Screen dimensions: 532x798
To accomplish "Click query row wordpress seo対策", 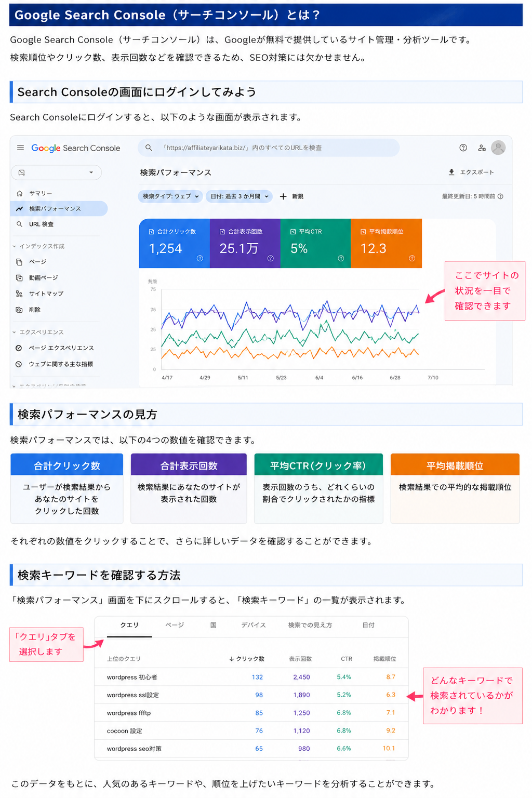I will click(x=251, y=749).
